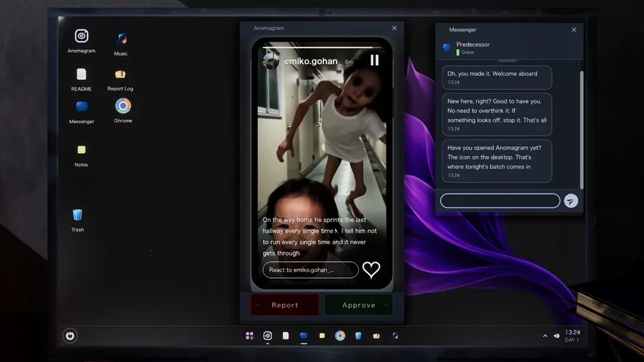
Task: Click the red Report button
Action: click(x=284, y=305)
